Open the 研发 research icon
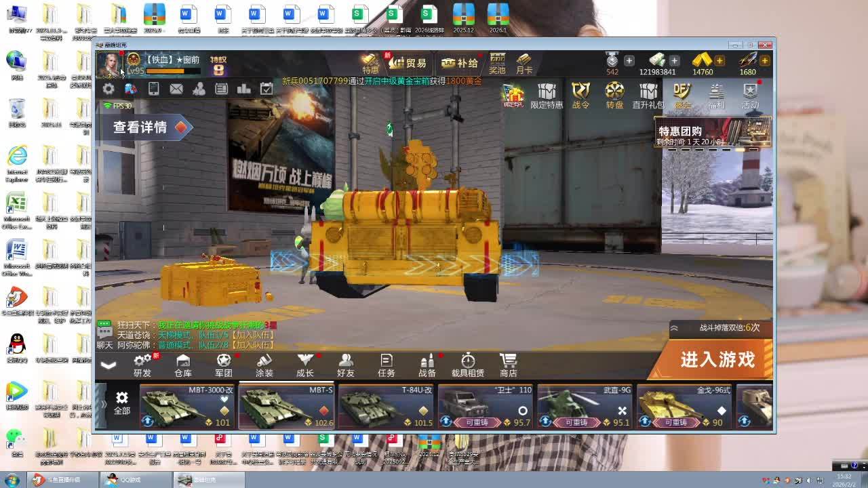Viewport: 868px width, 488px height. (142, 365)
